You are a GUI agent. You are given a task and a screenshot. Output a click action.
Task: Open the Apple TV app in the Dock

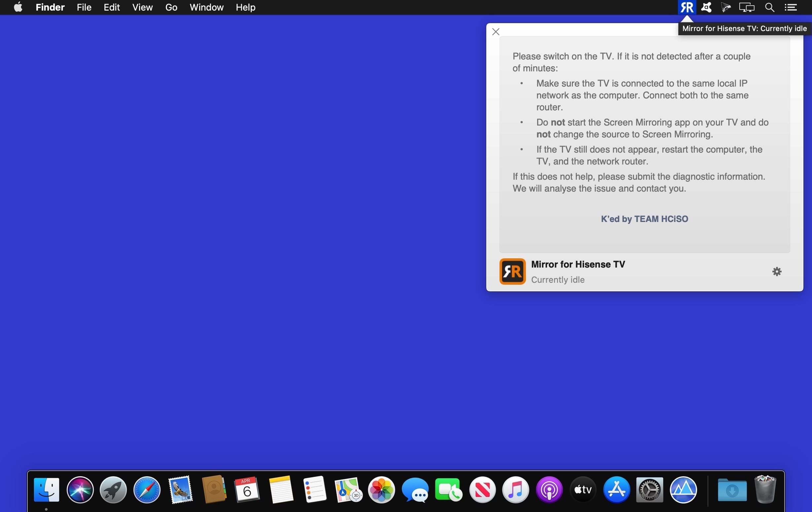point(583,490)
